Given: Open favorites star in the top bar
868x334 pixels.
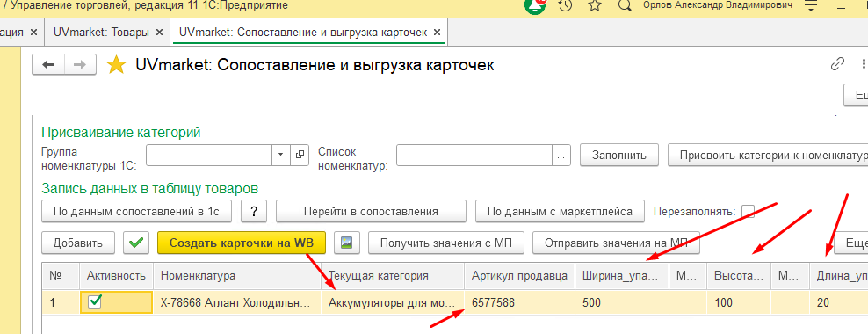Looking at the screenshot, I should coord(595,5).
